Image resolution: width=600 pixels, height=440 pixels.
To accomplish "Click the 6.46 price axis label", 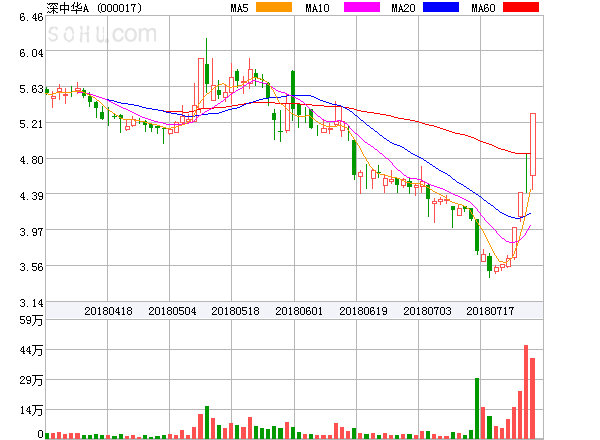I will tap(31, 17).
